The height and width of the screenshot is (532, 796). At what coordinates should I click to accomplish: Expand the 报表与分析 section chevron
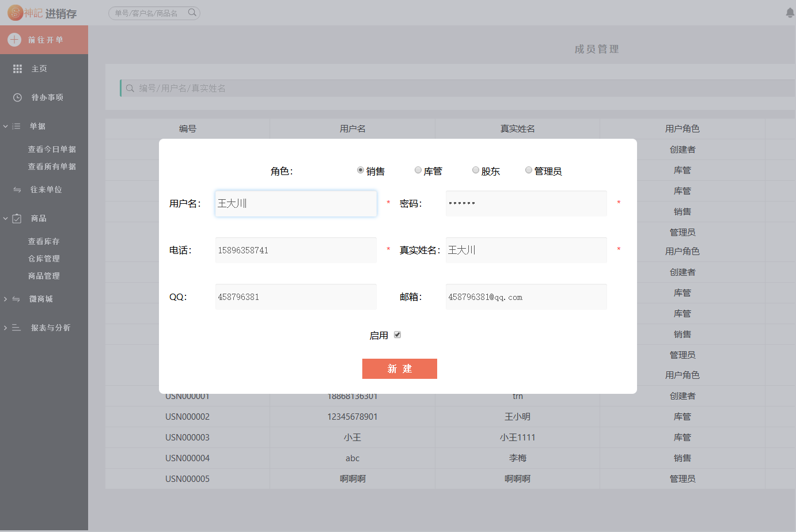[x=5, y=328]
